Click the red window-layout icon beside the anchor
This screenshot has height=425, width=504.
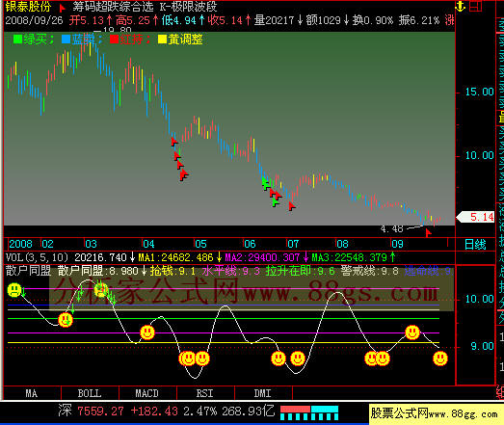[x=476, y=6]
